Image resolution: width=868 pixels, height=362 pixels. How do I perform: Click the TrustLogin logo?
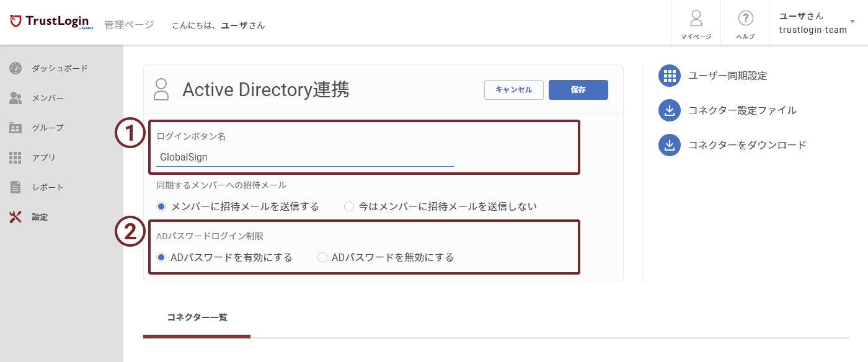click(x=51, y=22)
